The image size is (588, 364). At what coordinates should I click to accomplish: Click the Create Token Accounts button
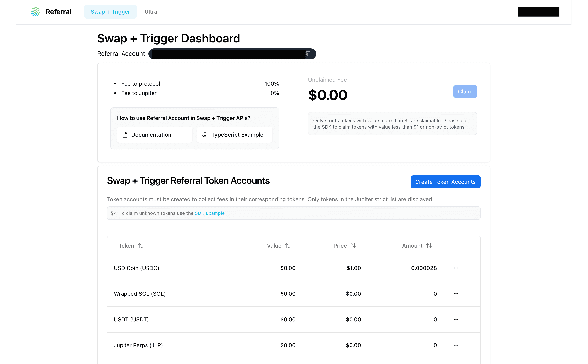[x=445, y=182]
